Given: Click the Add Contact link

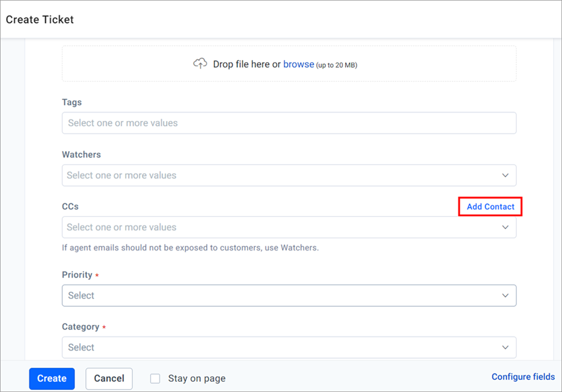Looking at the screenshot, I should (x=490, y=207).
